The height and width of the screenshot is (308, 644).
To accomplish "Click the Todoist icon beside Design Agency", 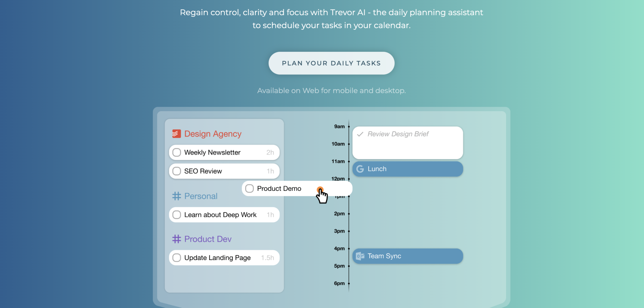I will click(x=176, y=133).
